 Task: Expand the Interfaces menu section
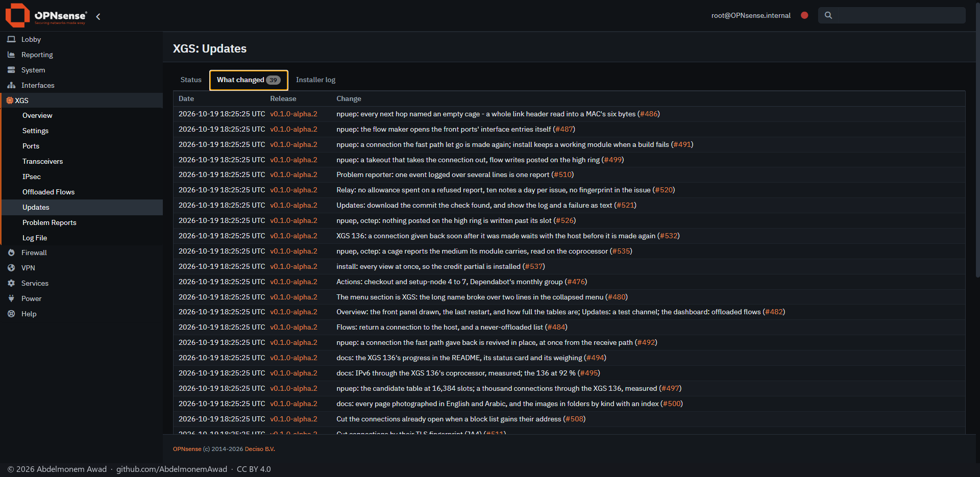click(82, 85)
